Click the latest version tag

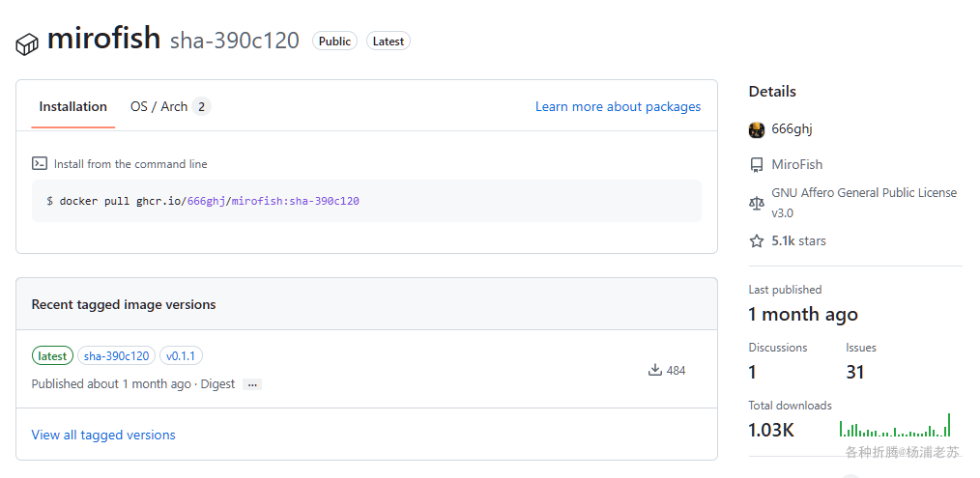pos(52,356)
